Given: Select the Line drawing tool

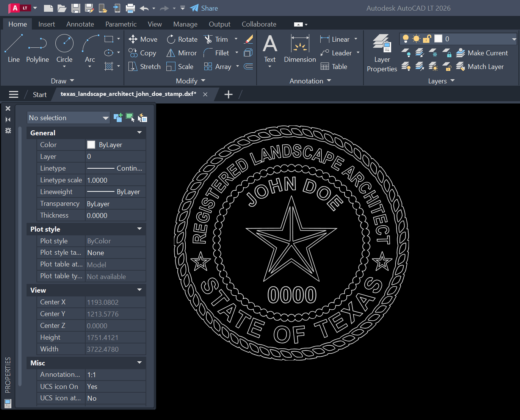Looking at the screenshot, I should (x=14, y=49).
